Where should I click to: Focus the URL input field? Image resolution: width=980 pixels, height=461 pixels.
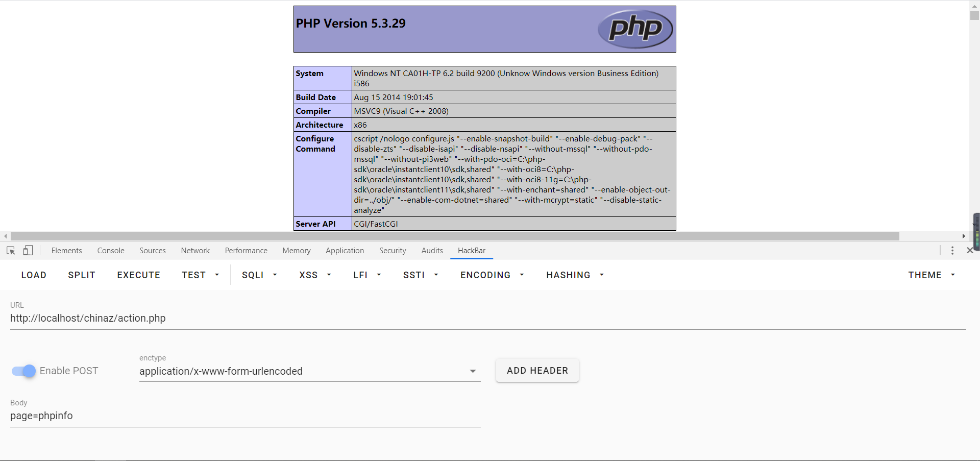488,318
